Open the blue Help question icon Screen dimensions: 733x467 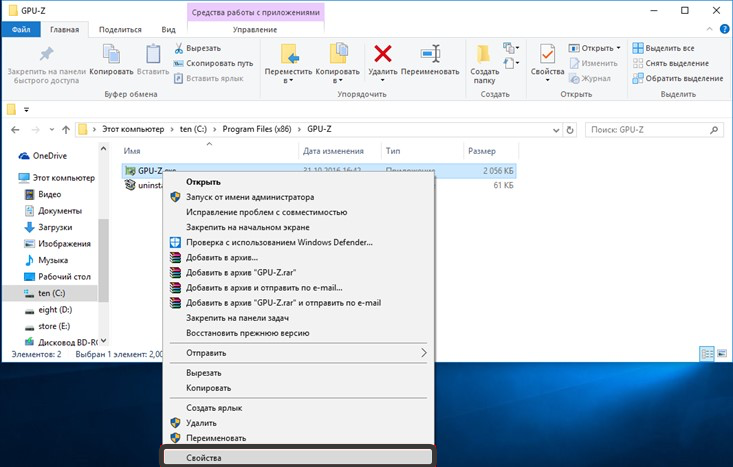point(725,29)
